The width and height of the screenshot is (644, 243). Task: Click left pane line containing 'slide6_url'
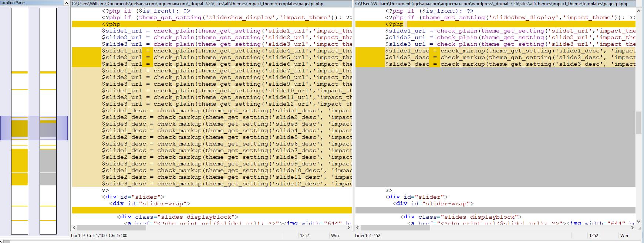point(212,64)
